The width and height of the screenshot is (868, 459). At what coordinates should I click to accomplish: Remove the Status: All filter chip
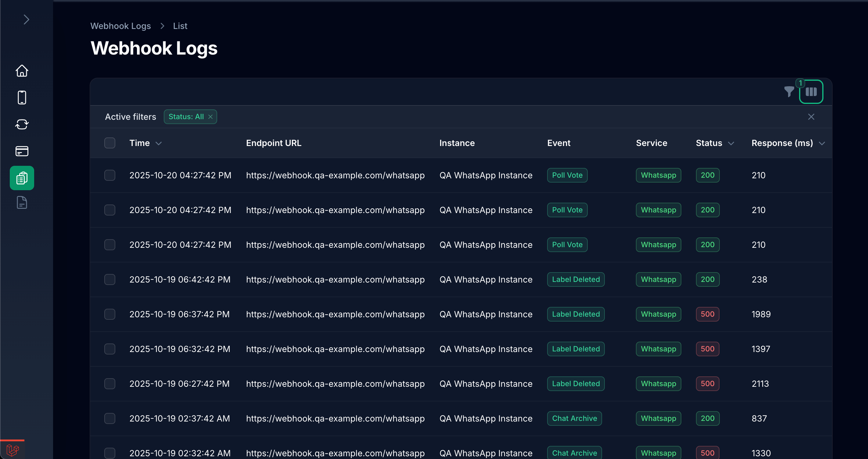coord(210,117)
